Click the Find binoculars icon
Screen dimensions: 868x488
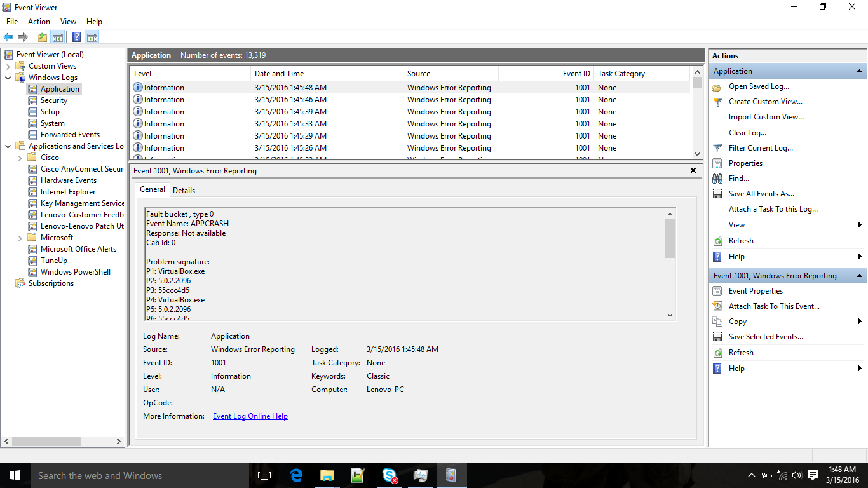717,179
